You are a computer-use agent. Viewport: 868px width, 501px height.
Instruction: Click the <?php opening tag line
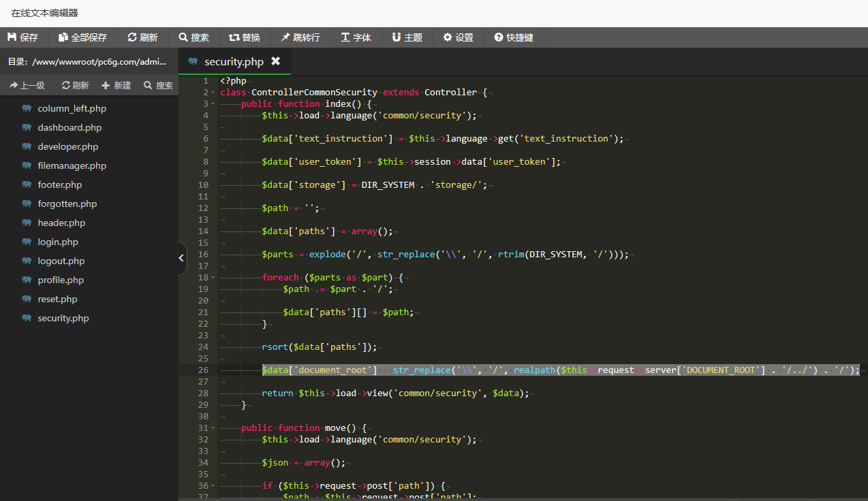233,80
